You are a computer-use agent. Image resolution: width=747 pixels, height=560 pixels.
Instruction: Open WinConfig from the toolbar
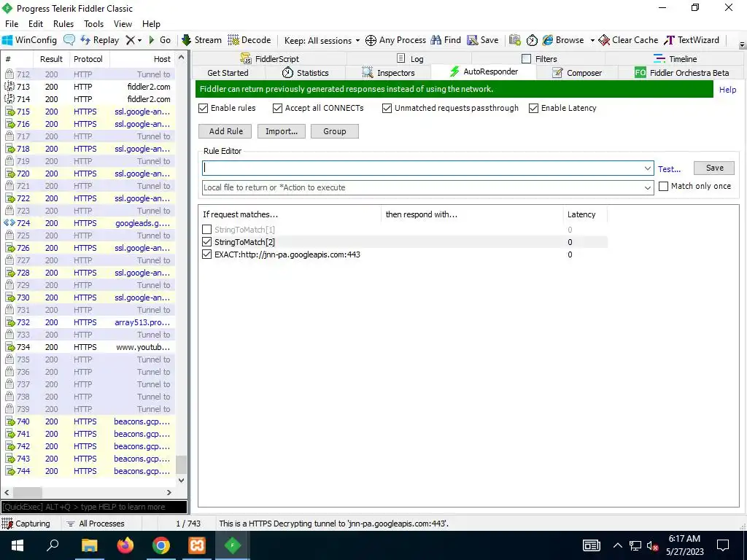pyautogui.click(x=29, y=40)
